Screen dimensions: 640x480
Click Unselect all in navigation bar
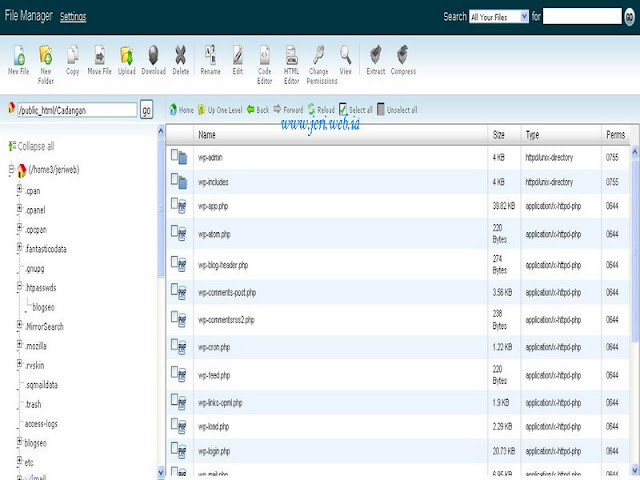point(397,110)
